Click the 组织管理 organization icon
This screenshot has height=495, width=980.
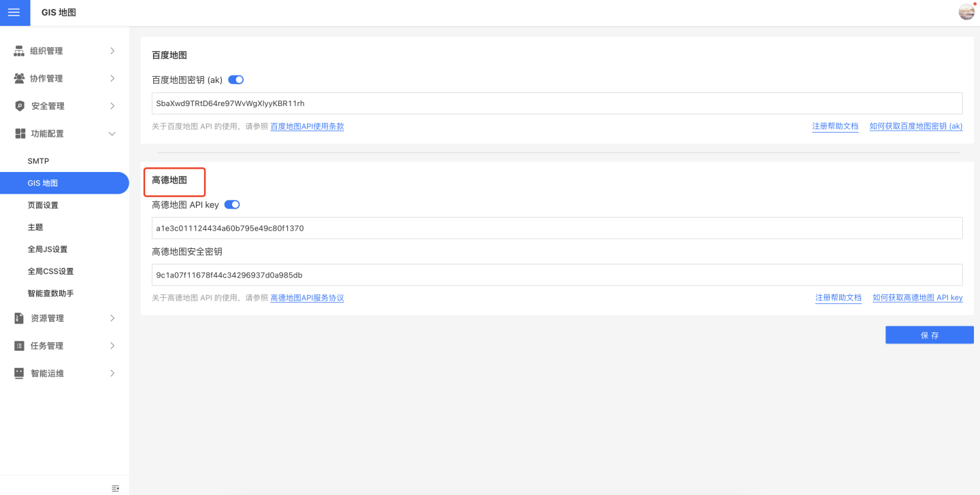click(x=19, y=51)
